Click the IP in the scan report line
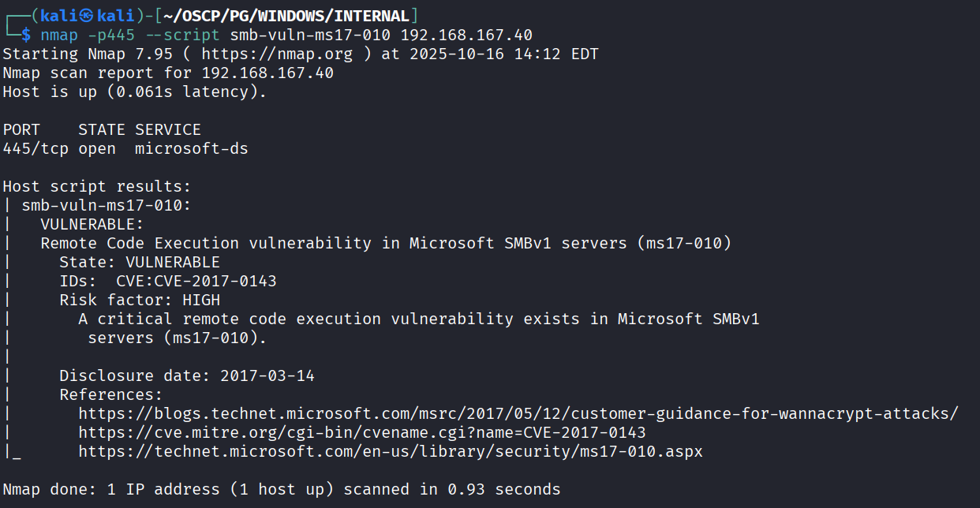This screenshot has width=980, height=508. coord(267,73)
